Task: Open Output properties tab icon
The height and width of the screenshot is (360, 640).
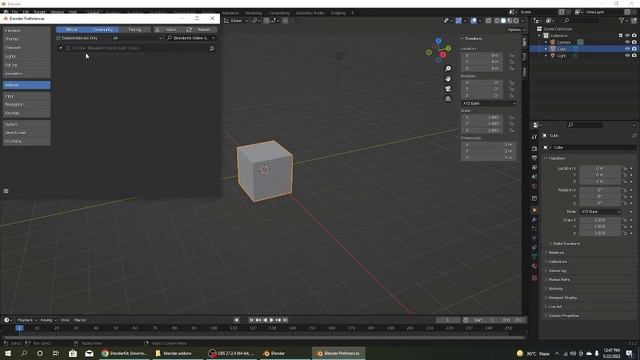Action: click(x=534, y=158)
